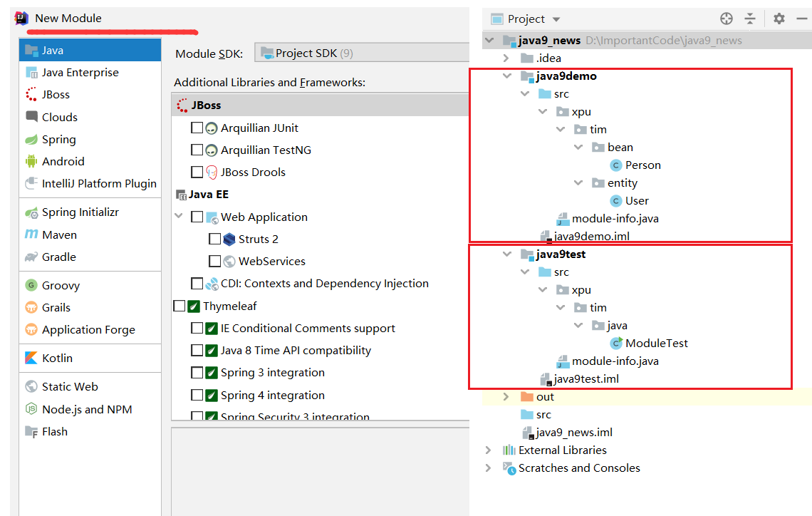The width and height of the screenshot is (812, 516).
Task: Click the locate/scroll-from-source crosshair icon
Action: [x=726, y=19]
